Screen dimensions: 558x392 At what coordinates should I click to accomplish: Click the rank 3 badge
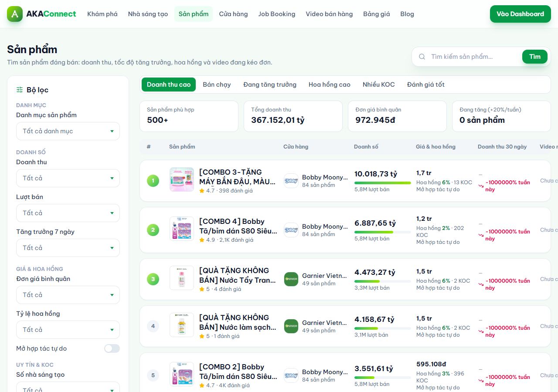click(x=153, y=279)
